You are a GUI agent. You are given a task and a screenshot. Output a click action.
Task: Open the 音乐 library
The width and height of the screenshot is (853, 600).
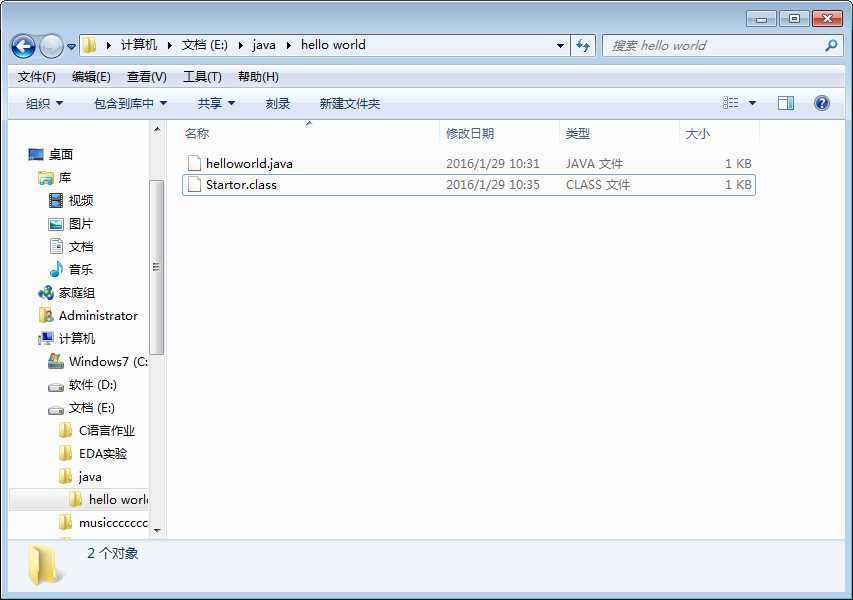pos(71,269)
